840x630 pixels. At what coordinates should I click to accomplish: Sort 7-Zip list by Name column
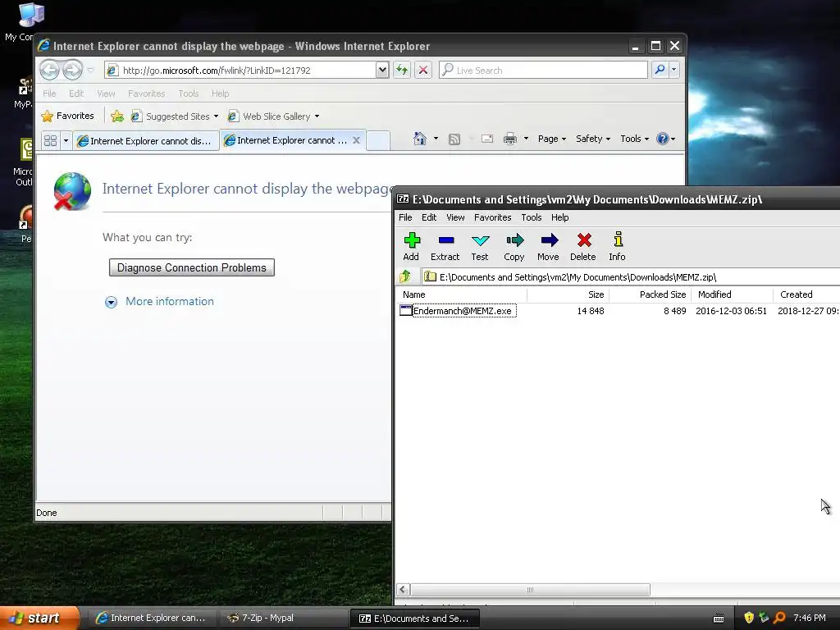tap(462, 294)
